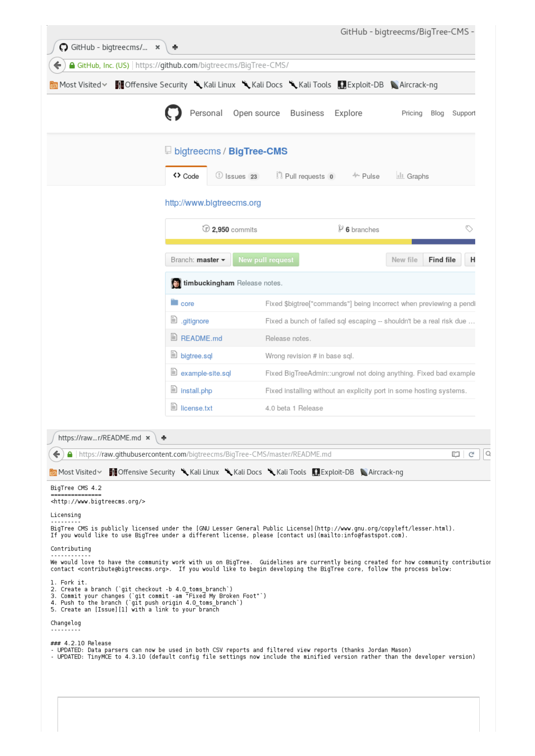Open Offensive Security bookmark in upper toolbar

pyautogui.click(x=151, y=85)
